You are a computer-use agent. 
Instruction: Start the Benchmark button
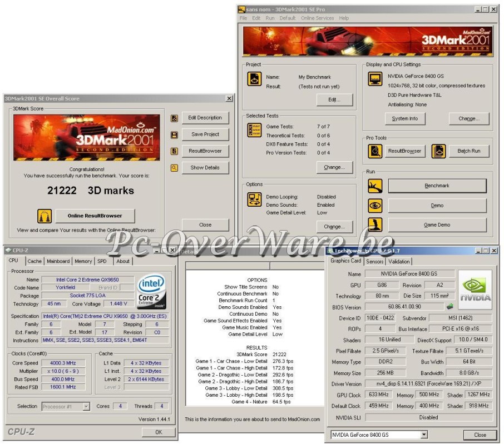click(437, 186)
